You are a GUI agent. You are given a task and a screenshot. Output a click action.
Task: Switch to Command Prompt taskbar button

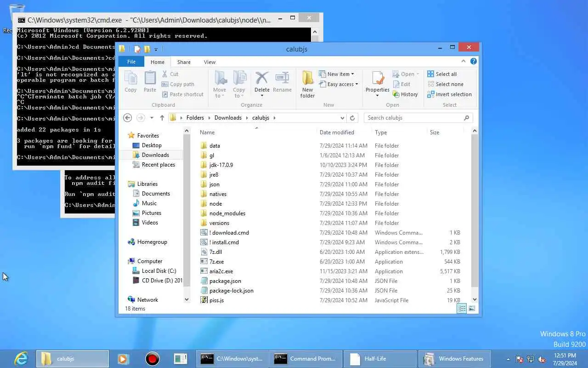(306, 359)
